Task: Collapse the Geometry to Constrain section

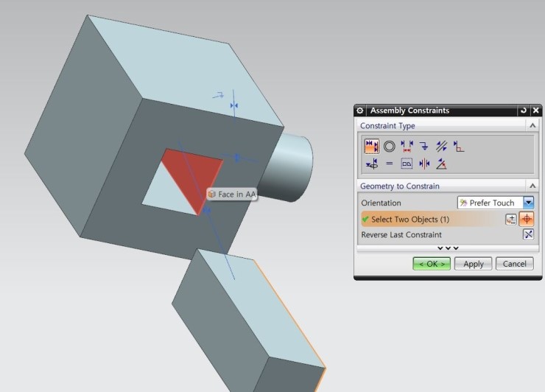Action: pyautogui.click(x=532, y=186)
